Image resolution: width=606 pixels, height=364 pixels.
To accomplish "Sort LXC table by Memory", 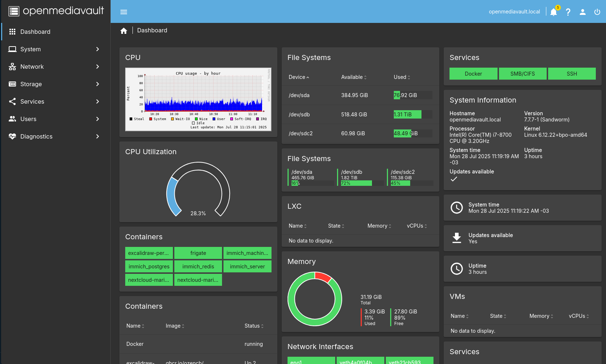I will click(379, 226).
